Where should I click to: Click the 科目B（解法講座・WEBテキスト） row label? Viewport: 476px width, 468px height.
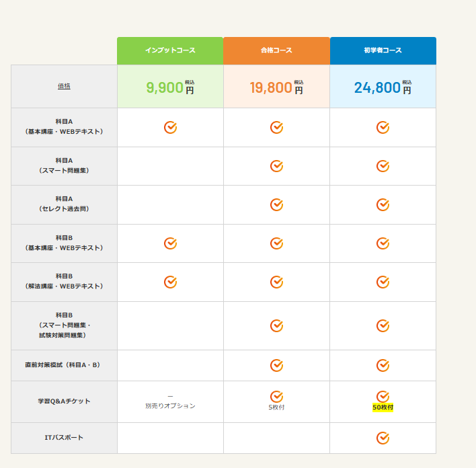point(64,281)
